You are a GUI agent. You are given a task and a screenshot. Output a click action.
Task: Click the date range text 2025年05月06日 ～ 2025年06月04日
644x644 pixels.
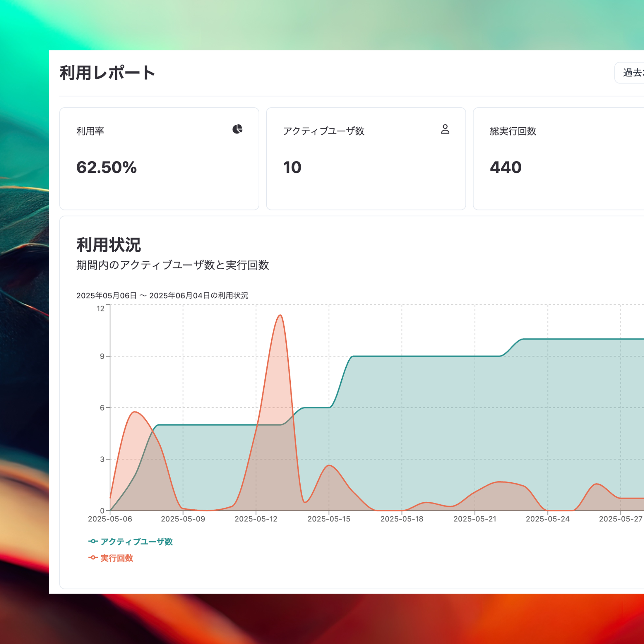coord(162,295)
